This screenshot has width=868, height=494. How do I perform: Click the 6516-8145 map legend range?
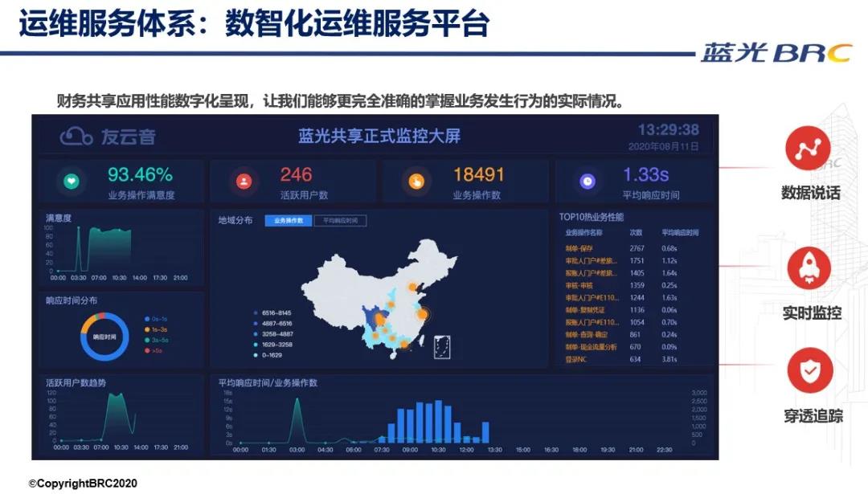tap(273, 312)
